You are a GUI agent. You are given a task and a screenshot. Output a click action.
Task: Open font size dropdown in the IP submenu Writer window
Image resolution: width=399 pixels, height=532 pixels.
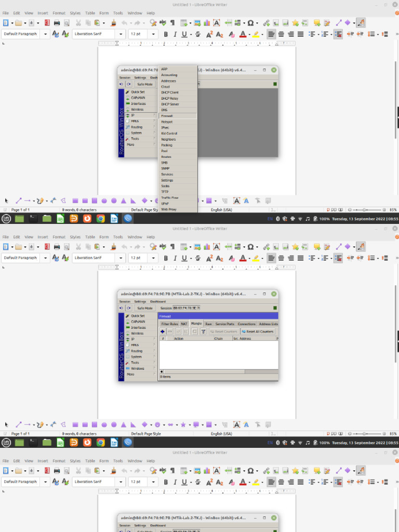pos(153,34)
